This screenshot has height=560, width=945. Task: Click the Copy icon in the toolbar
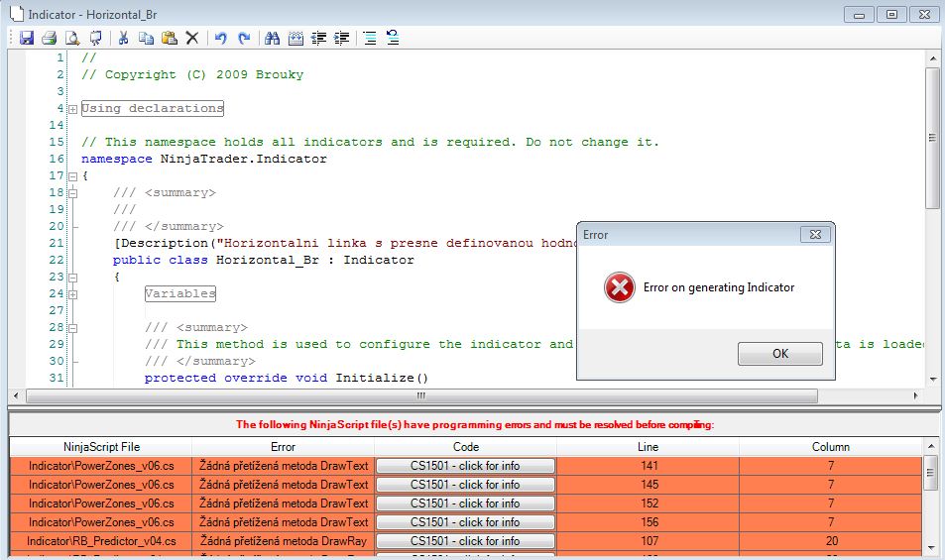[147, 38]
